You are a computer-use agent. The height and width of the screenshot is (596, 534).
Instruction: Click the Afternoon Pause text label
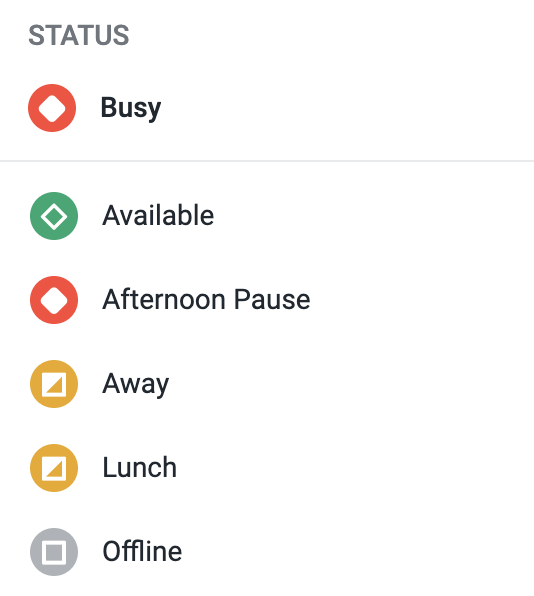206,300
